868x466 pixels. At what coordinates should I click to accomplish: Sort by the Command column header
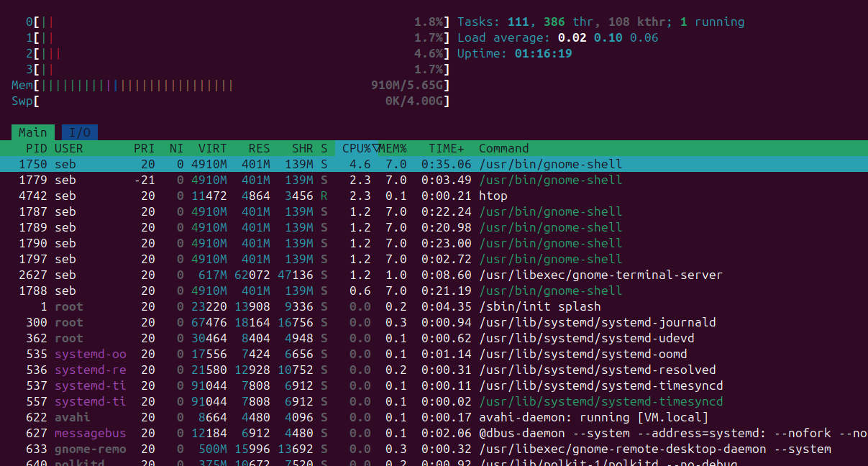coord(504,148)
